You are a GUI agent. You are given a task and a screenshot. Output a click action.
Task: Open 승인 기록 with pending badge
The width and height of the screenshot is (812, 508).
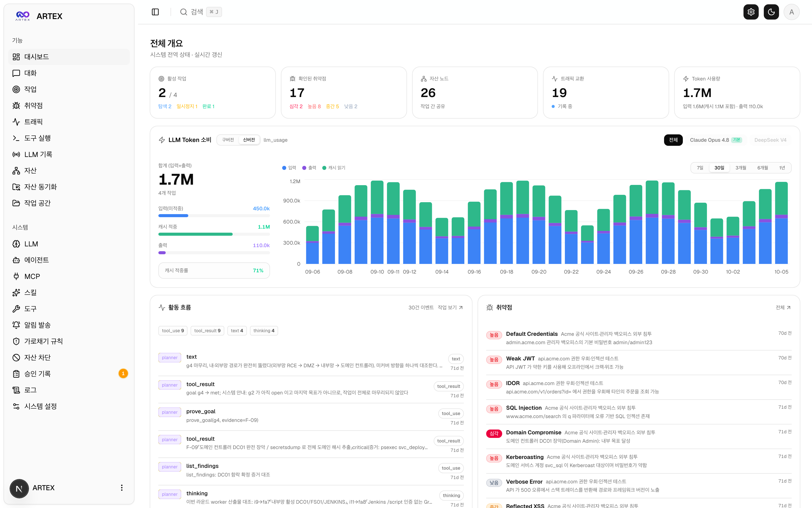point(69,374)
